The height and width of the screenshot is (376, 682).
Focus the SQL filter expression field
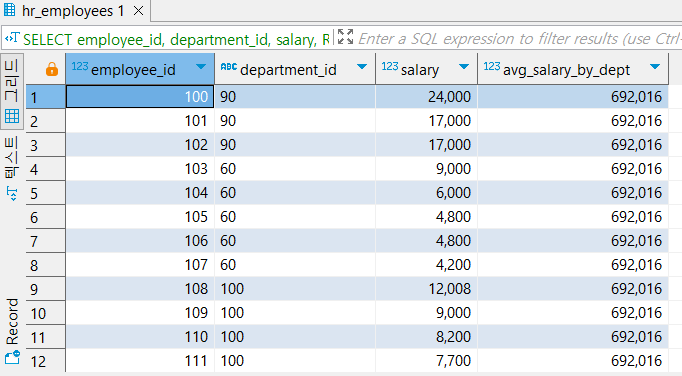pos(520,39)
